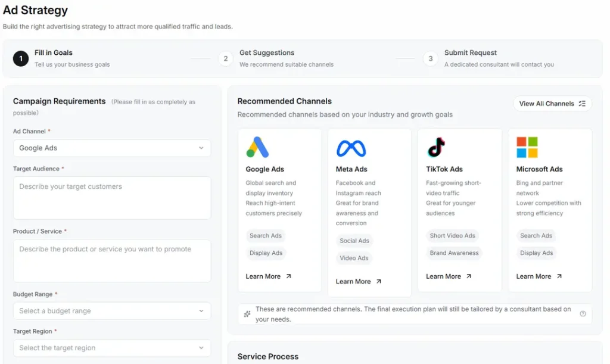Click 'A dedicated consultant will contact you' text
The image size is (610, 364).
click(499, 64)
